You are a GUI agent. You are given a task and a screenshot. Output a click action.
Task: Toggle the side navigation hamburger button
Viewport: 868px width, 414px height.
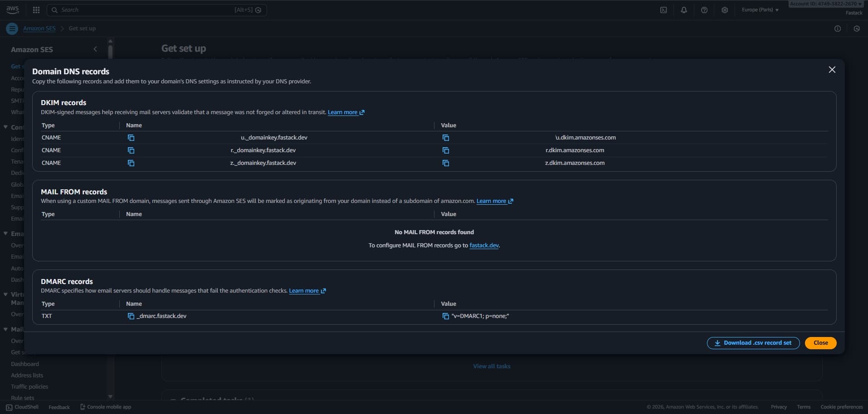pos(12,29)
